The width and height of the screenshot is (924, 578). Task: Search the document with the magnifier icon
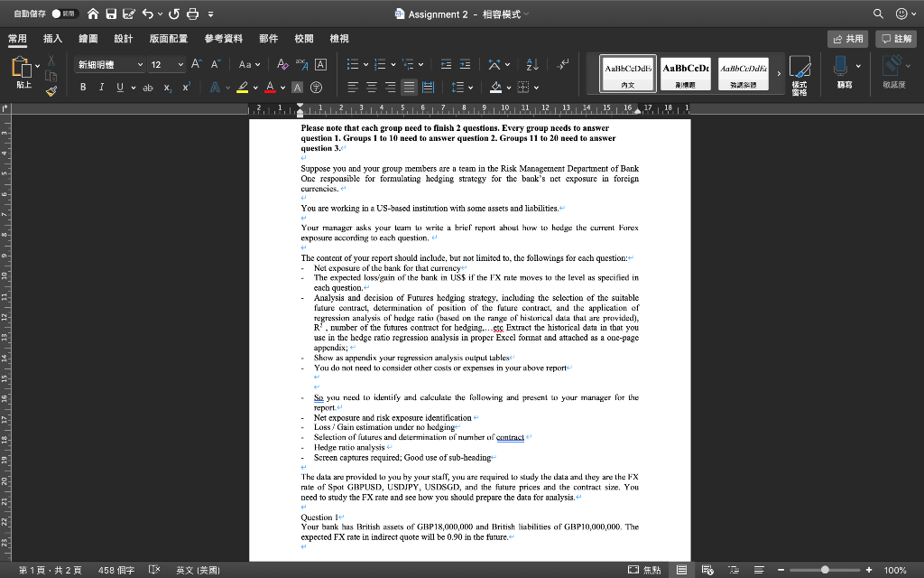[878, 14]
